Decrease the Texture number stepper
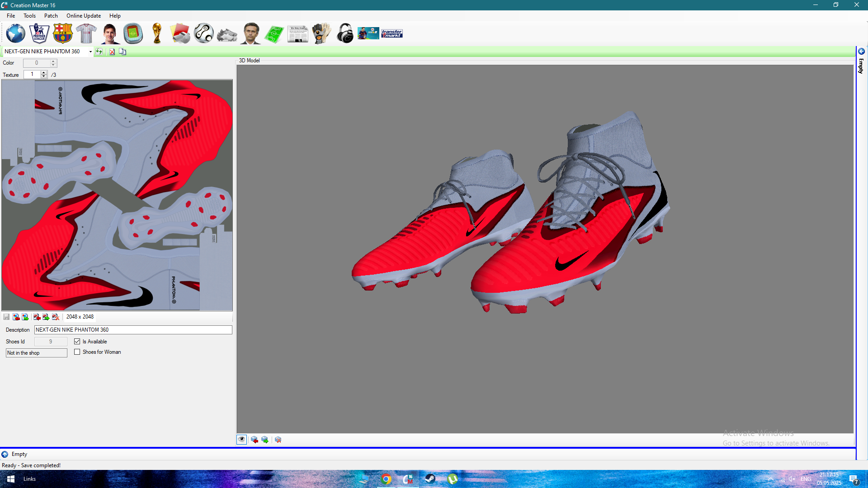The width and height of the screenshot is (868, 488). coord(44,76)
